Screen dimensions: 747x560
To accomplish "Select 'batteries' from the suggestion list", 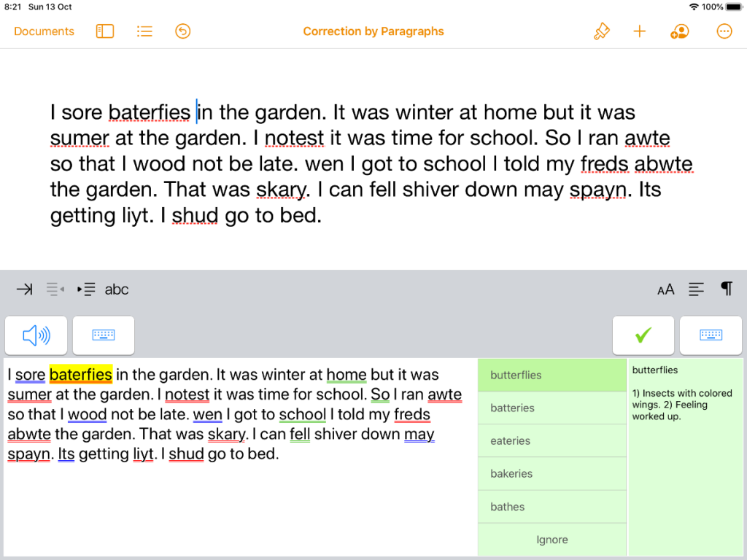I will [552, 408].
